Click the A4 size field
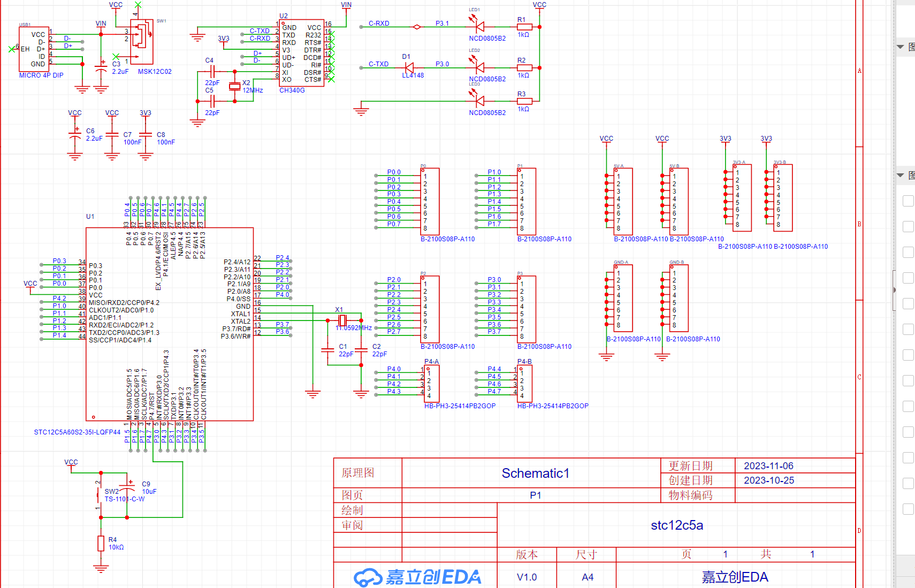Viewport: 915px width, 588px height. (588, 577)
